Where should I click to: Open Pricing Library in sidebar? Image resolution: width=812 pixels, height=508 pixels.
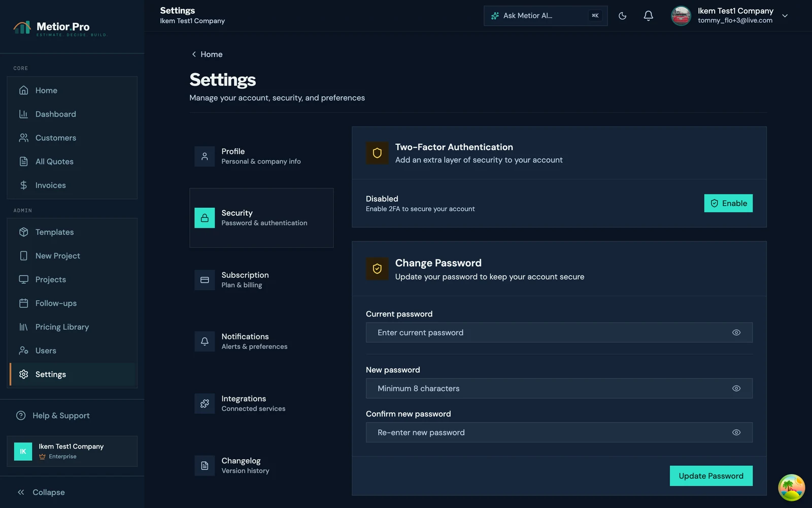coord(73,327)
